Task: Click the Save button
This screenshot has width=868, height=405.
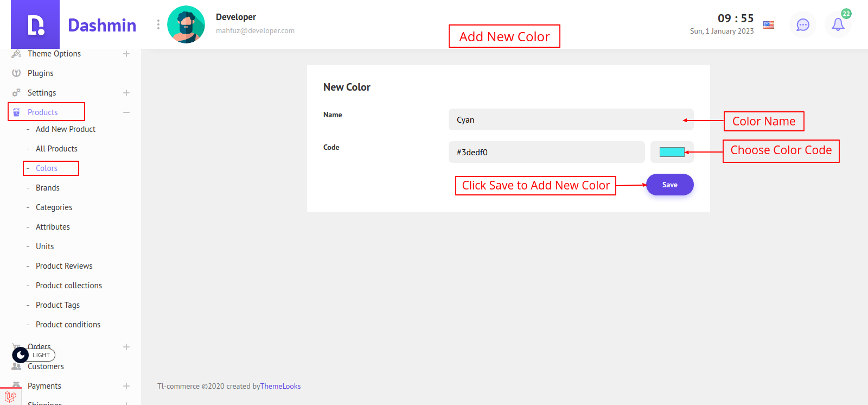Action: click(x=669, y=185)
